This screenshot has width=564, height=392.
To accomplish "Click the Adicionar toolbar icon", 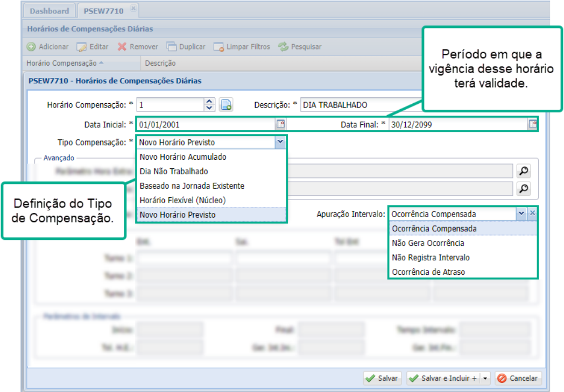I will pyautogui.click(x=31, y=47).
